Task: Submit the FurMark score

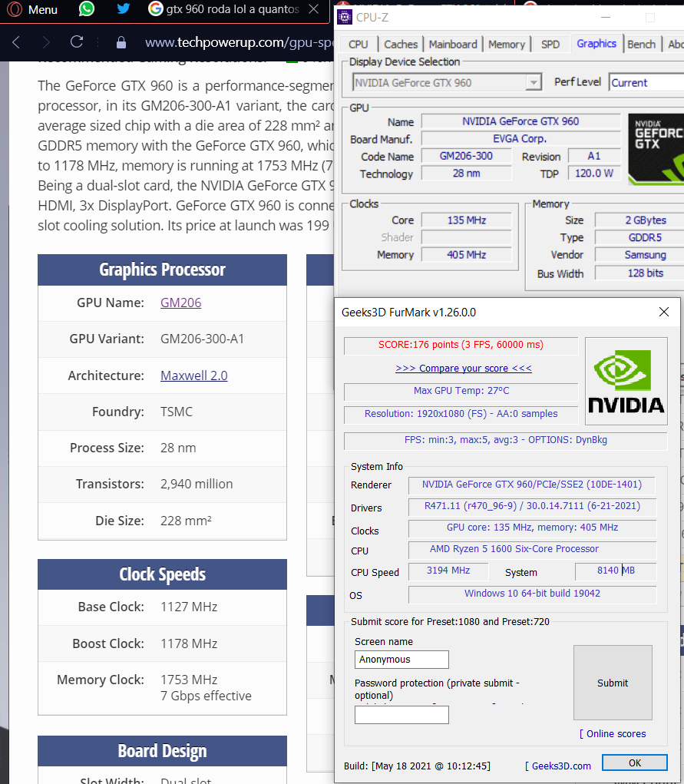Action: [x=613, y=683]
